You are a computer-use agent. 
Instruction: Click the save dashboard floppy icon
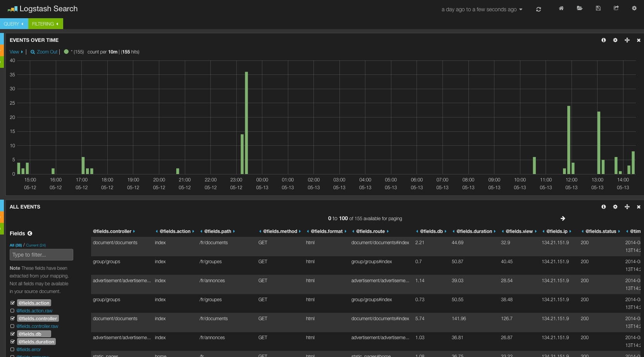(x=598, y=8)
